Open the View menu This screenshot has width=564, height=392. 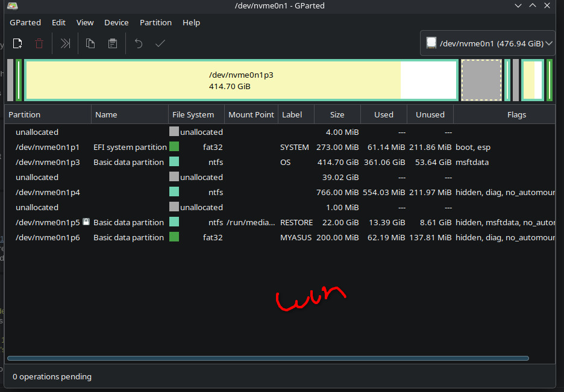click(x=85, y=23)
